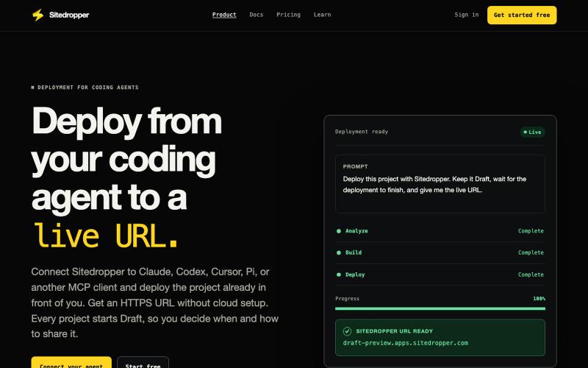Click the Analyze step label

pyautogui.click(x=356, y=231)
